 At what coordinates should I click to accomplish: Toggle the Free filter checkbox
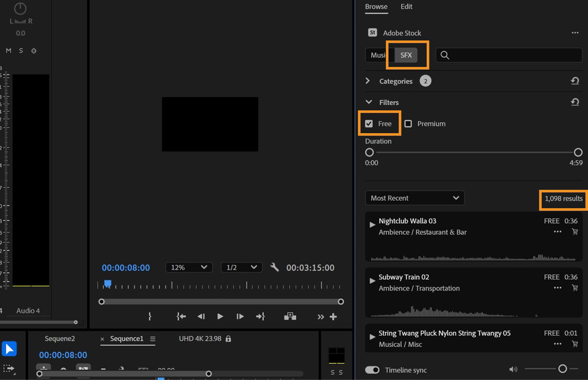[x=369, y=124]
